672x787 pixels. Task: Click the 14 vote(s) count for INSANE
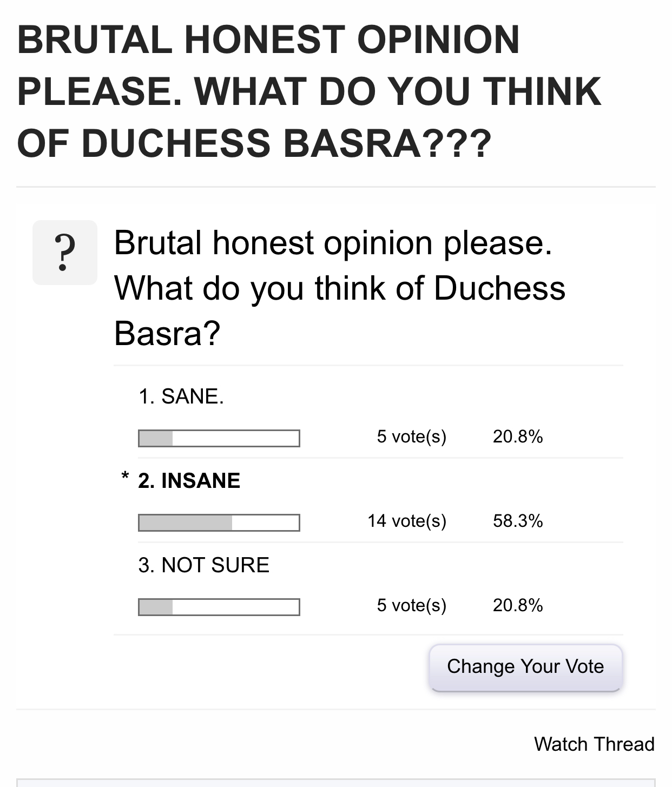coord(407,521)
